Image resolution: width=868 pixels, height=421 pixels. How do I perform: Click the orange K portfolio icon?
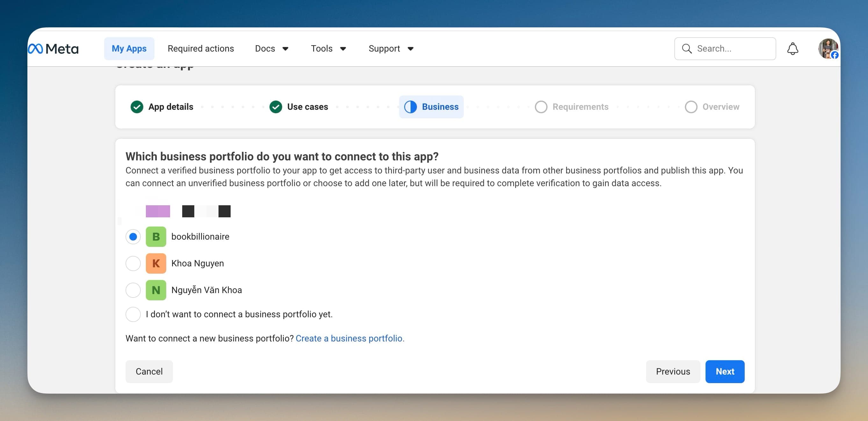point(156,263)
